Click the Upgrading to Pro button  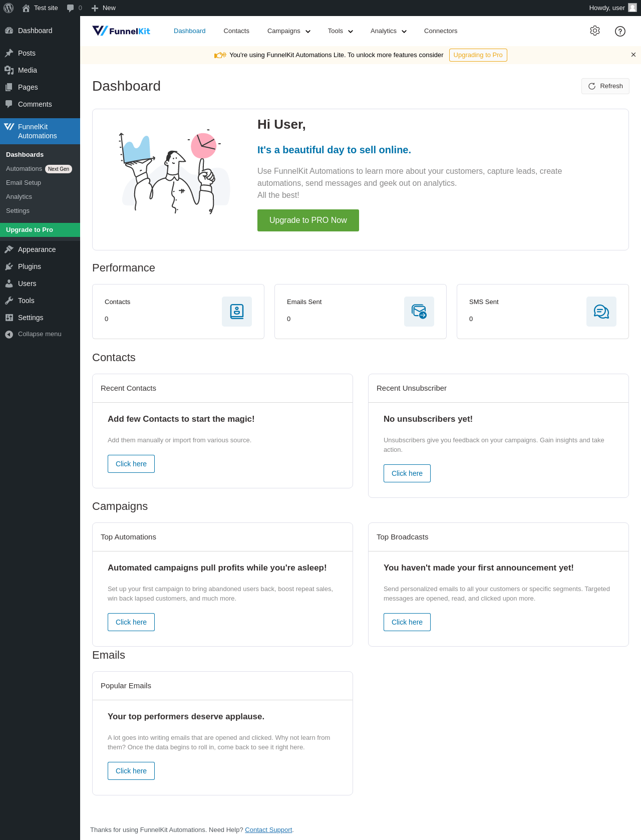click(478, 55)
